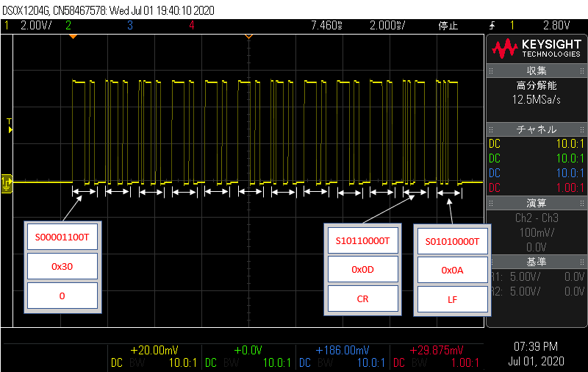Viewport: 588px width, 372px height.
Task: Toggle channel 2 green indicator
Action: [x=69, y=25]
